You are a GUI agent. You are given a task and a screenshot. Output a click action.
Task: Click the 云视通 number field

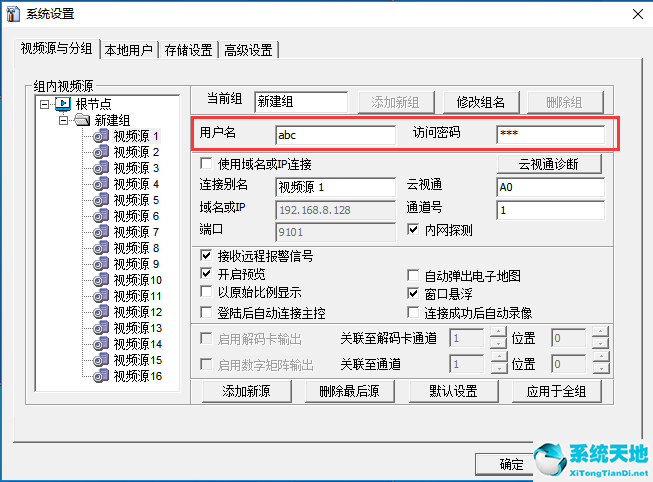550,187
